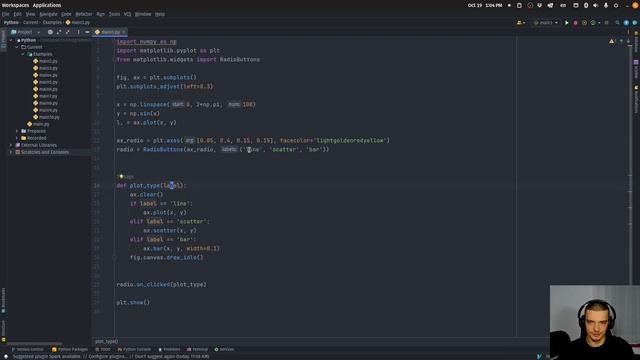
Task: Open the run configuration dropdown
Action: (x=546, y=23)
